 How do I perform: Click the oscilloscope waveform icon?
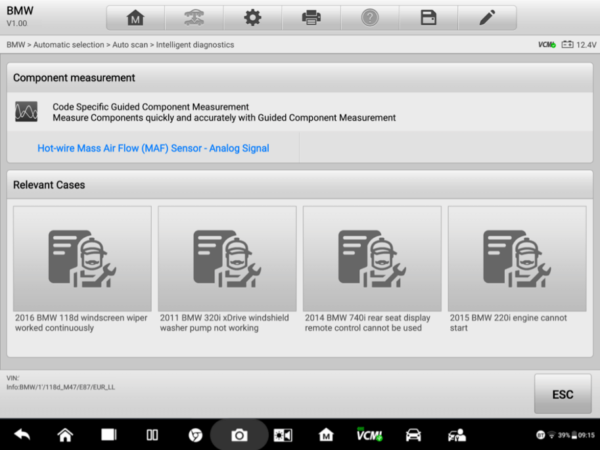click(27, 112)
